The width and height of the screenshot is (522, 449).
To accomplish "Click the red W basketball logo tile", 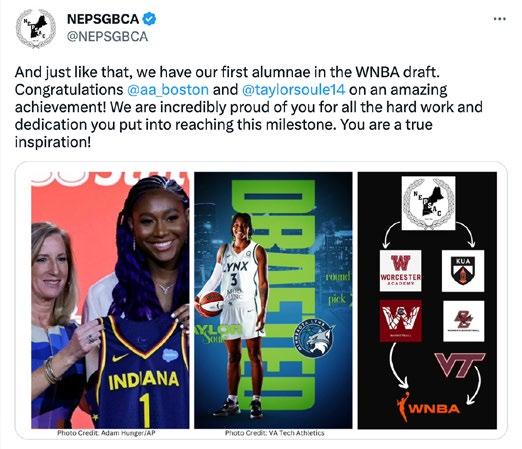I will point(400,321).
